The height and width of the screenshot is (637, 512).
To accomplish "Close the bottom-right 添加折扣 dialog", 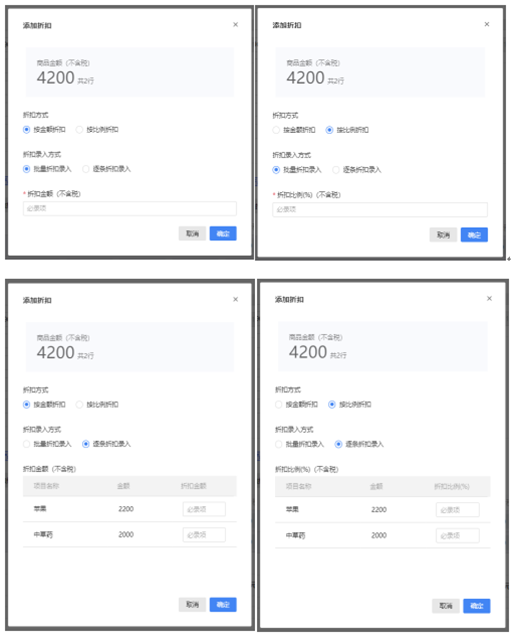I will point(489,299).
